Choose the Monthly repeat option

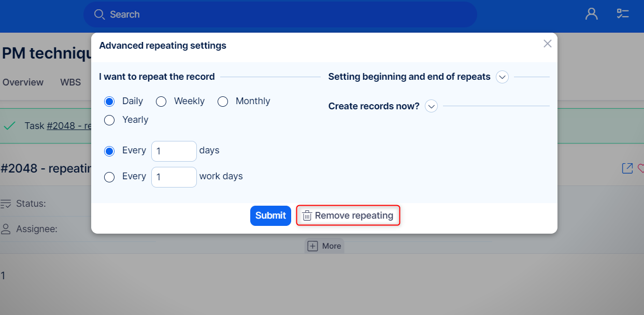pos(223,102)
